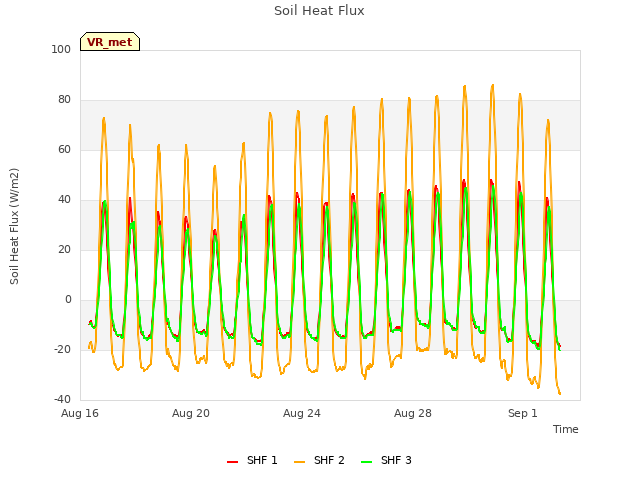This screenshot has height=480, width=640.
Task: Click the VR_met station label
Action: point(110,42)
